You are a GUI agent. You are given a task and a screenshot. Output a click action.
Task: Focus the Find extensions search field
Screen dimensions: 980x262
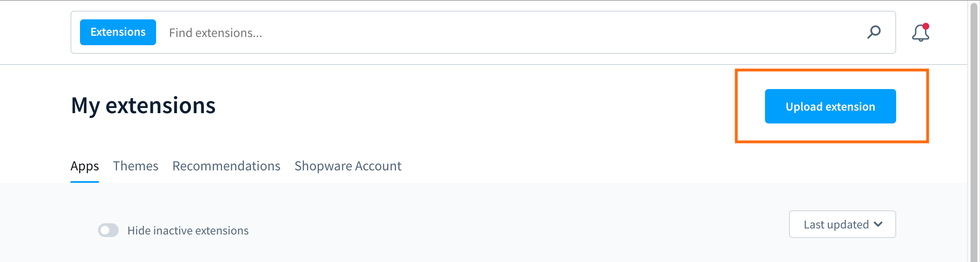tap(512, 33)
